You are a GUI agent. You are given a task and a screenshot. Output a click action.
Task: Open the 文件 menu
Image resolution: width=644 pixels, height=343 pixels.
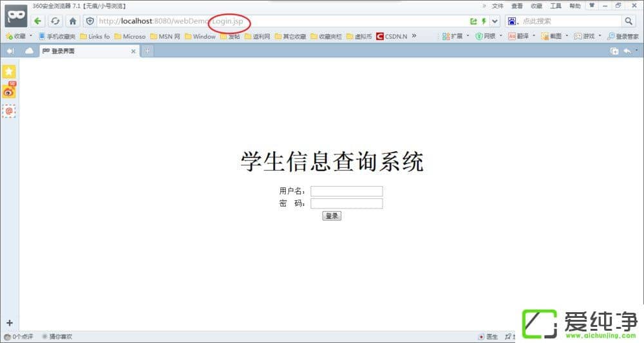pos(498,6)
